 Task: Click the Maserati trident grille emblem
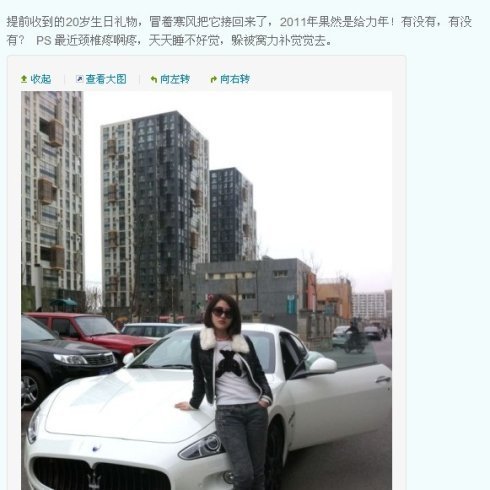coord(94,479)
